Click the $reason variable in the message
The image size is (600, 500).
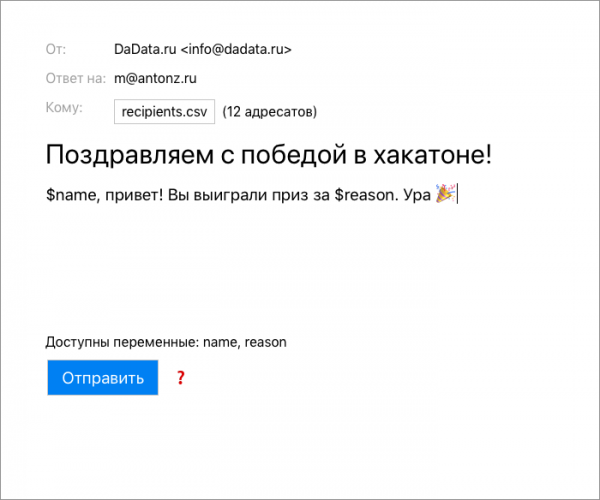point(371,197)
